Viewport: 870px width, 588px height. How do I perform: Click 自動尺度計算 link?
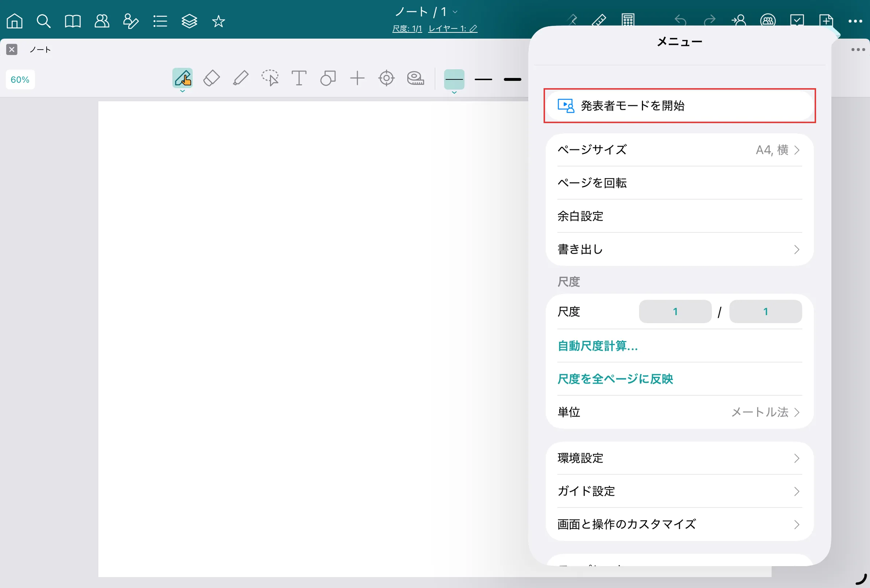coord(597,346)
